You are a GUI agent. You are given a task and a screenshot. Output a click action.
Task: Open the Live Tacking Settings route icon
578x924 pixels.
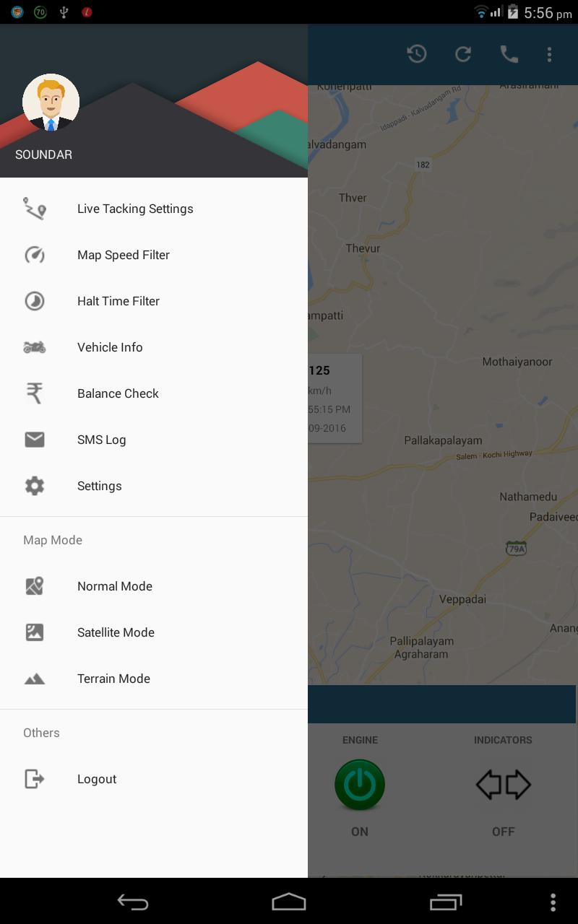[35, 209]
